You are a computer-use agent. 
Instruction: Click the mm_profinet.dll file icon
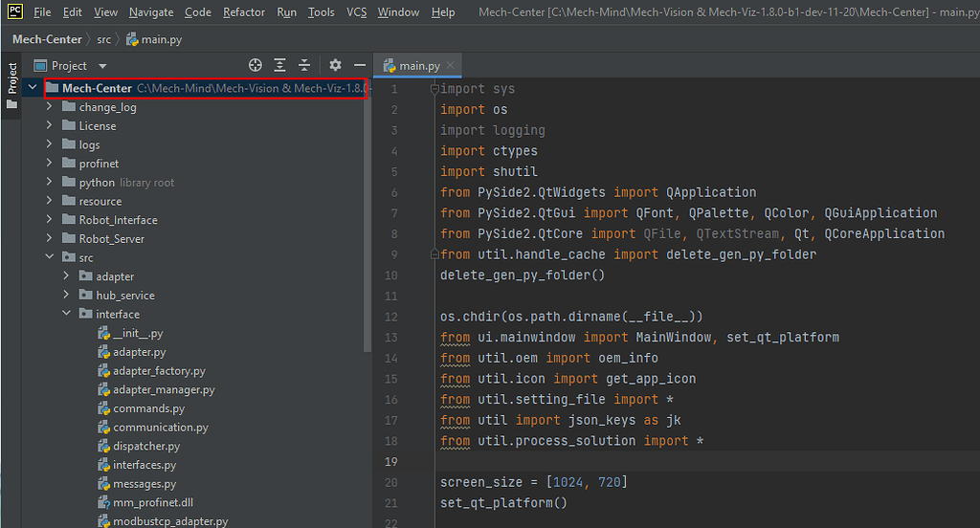(x=103, y=502)
